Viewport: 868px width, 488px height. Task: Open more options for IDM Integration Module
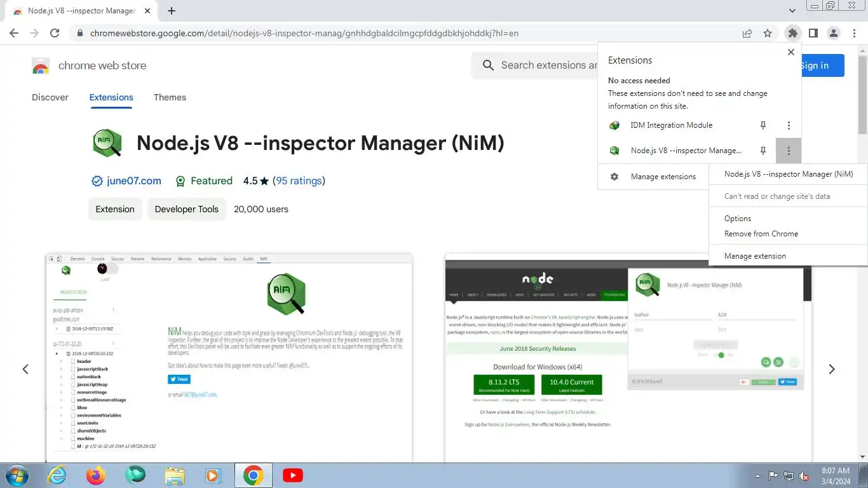click(x=789, y=126)
